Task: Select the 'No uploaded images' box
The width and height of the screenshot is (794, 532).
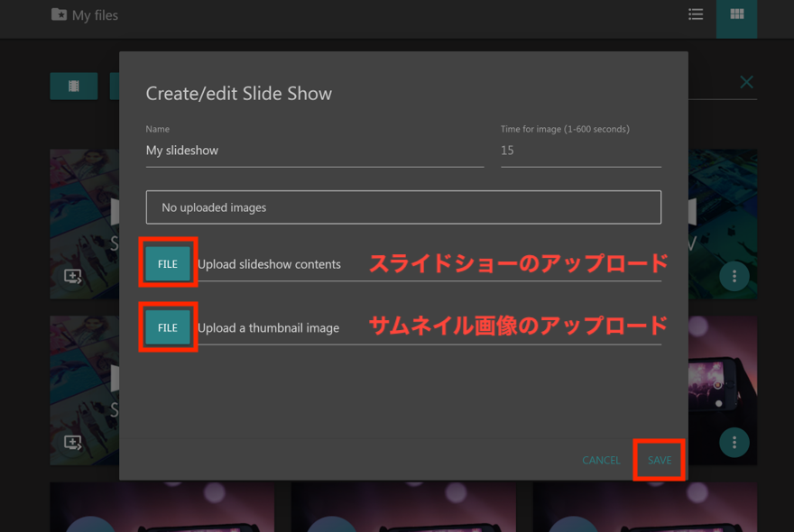Action: (403, 207)
